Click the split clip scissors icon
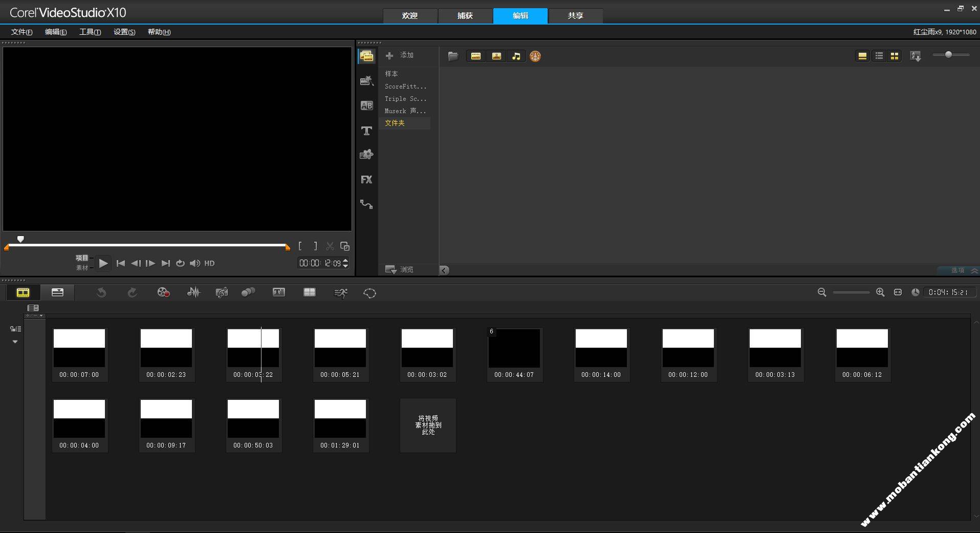The width and height of the screenshot is (980, 533). click(330, 246)
